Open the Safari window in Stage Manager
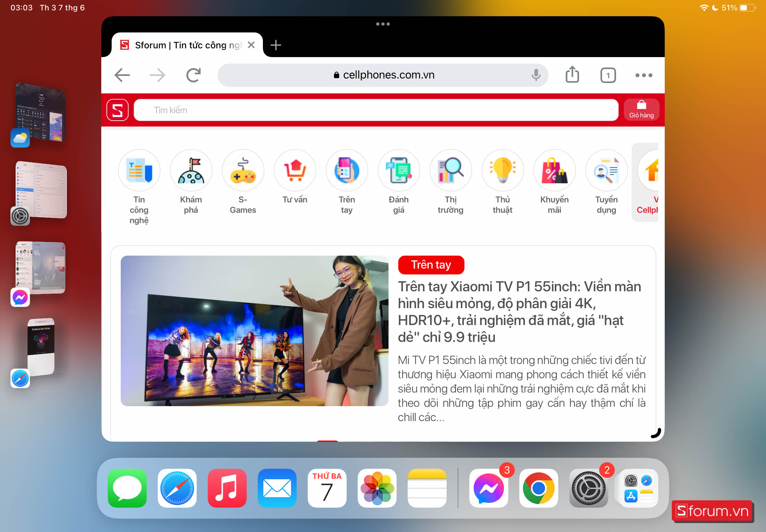Screen dimensions: 766x532 tap(41, 347)
